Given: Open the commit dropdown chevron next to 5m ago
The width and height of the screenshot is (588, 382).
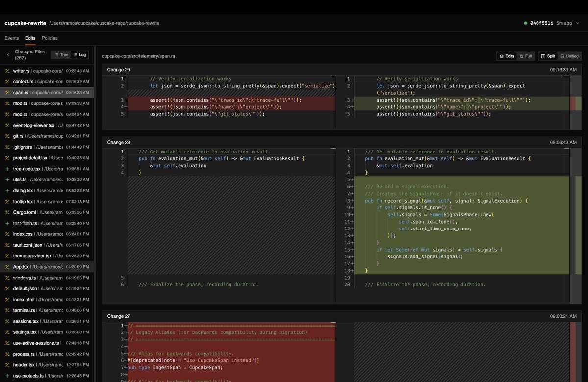Looking at the screenshot, I should 578,23.
